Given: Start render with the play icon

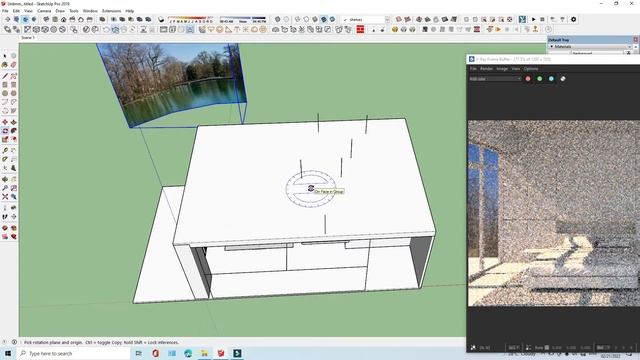Looking at the screenshot, I should pos(533,19).
